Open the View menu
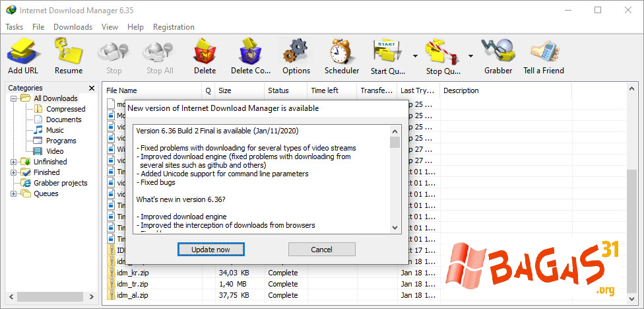This screenshot has height=309, width=644. click(x=110, y=27)
